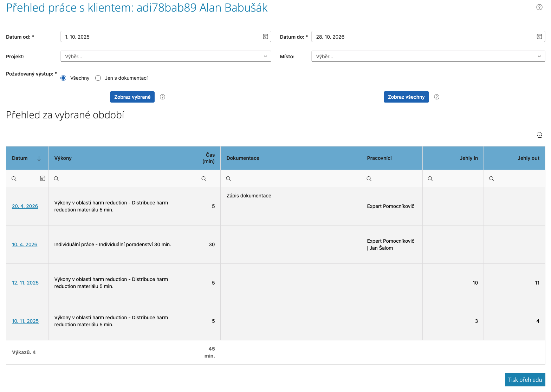Click search icon in Jehly in filter
551x392 pixels.
(430, 179)
